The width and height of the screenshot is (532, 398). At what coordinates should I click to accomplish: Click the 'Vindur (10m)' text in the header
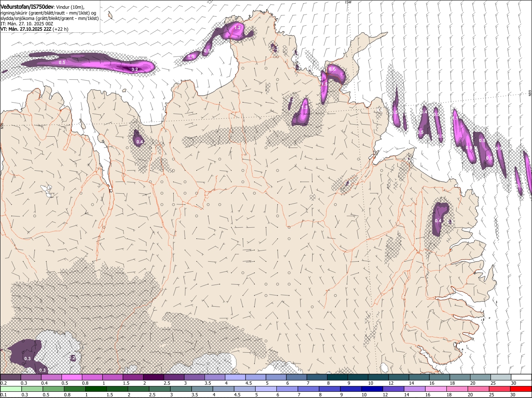pyautogui.click(x=71, y=7)
